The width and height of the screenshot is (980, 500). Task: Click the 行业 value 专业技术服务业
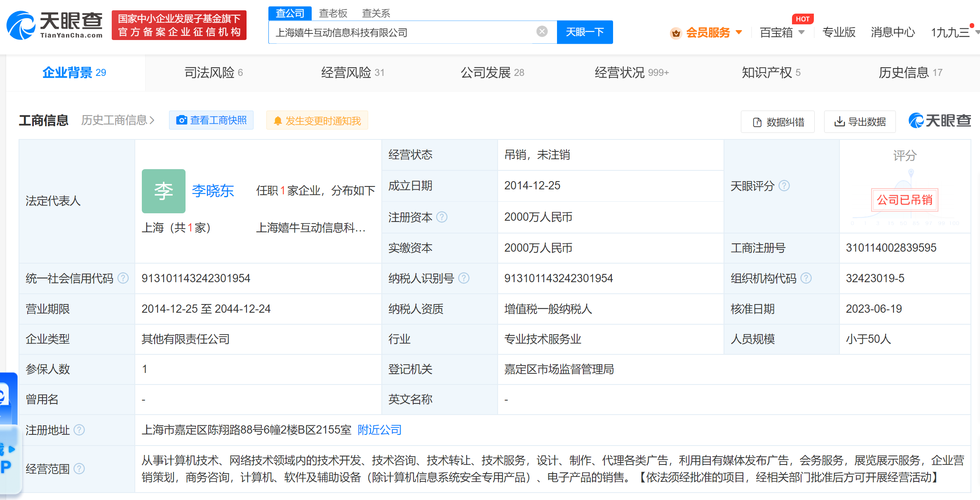pyautogui.click(x=543, y=339)
